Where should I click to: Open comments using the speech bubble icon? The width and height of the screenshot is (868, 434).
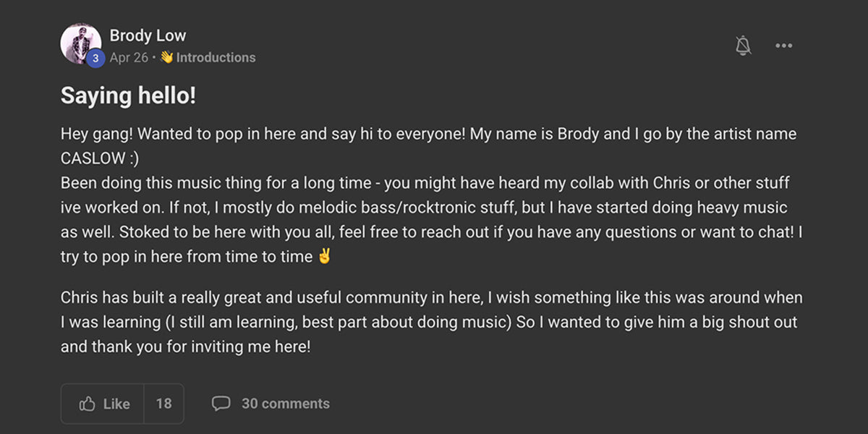(x=221, y=404)
